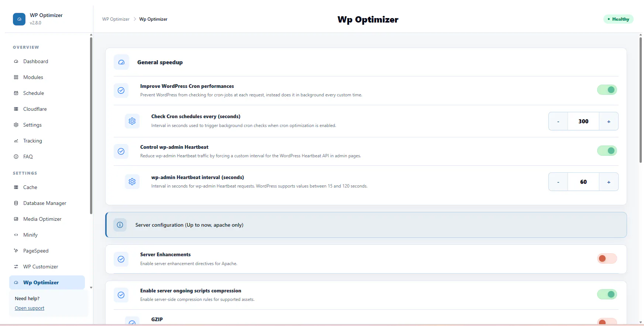Enable the GZIP toggle
Screen dimensions: 644x326
coord(607,321)
